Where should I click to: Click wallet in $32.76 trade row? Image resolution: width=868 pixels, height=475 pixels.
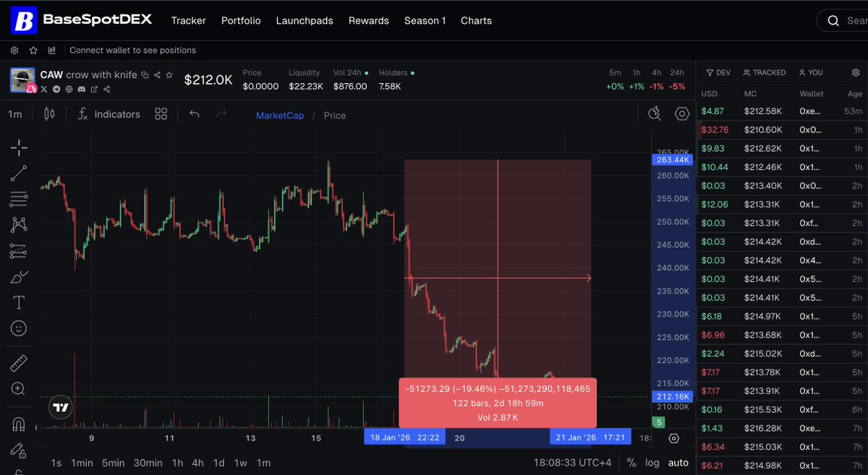tap(811, 130)
